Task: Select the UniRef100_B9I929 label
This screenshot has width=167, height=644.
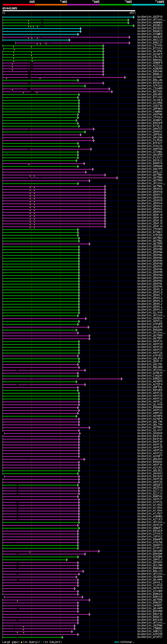Action: tap(150, 476)
